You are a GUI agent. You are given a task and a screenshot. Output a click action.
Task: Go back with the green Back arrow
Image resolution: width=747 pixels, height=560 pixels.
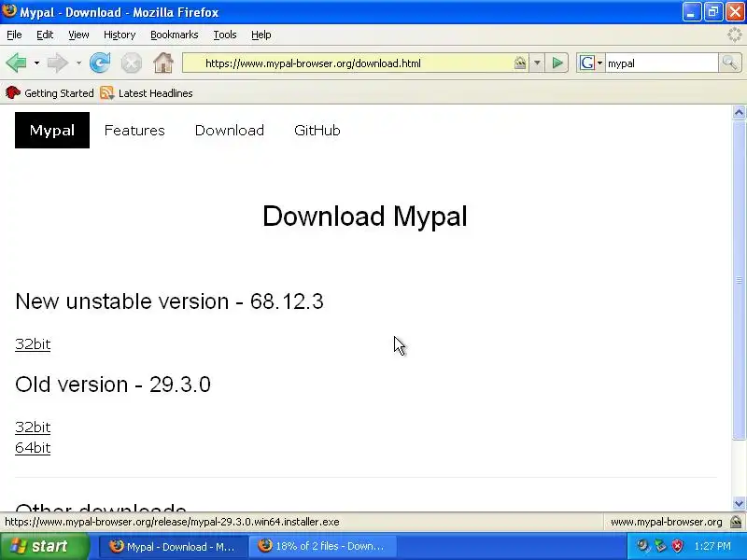17,63
